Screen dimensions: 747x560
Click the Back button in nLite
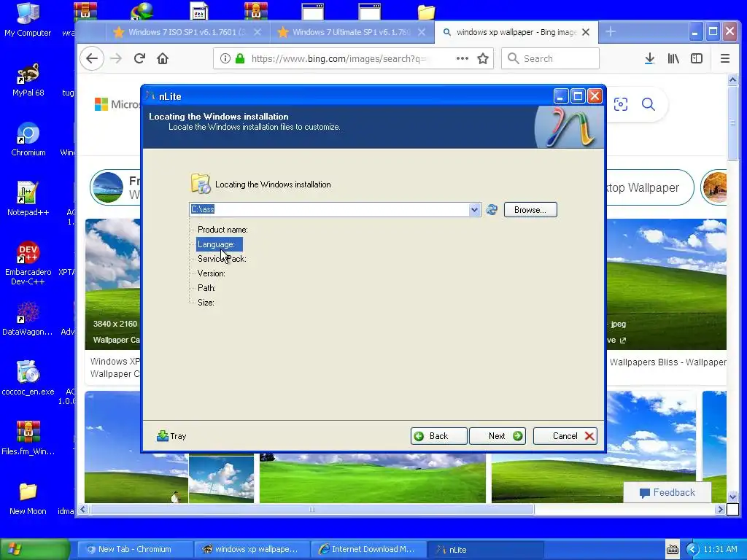438,436
